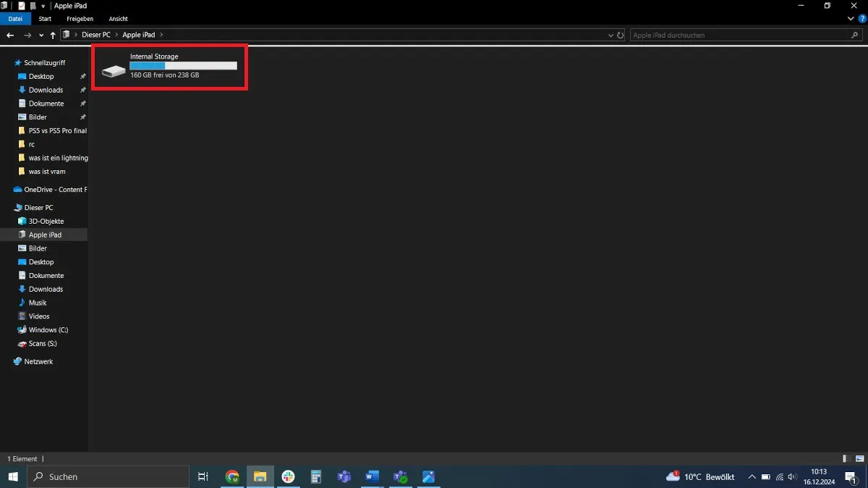The height and width of the screenshot is (488, 868).
Task: Open the was ist vram folder
Action: pyautogui.click(x=46, y=172)
